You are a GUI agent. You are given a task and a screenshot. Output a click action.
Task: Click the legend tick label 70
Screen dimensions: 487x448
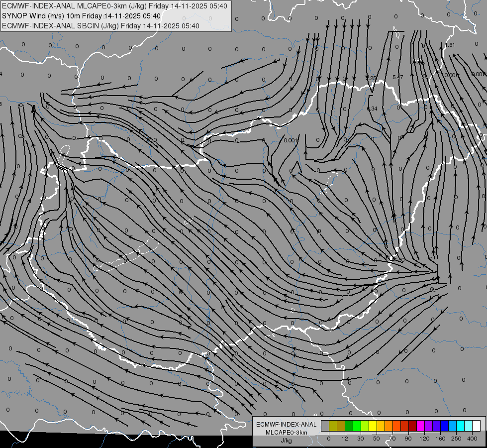click(392, 439)
